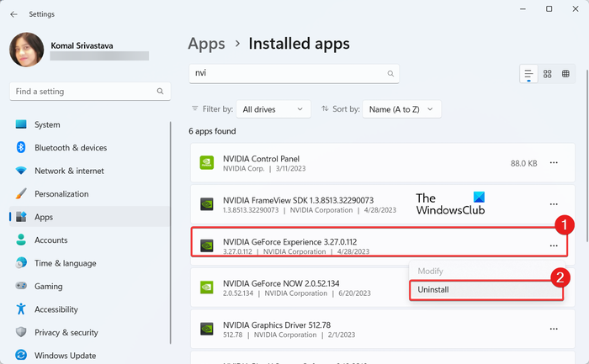This screenshot has height=364, width=589.
Task: Open more options for NVIDIA FrameView SDK
Action: pos(554,204)
